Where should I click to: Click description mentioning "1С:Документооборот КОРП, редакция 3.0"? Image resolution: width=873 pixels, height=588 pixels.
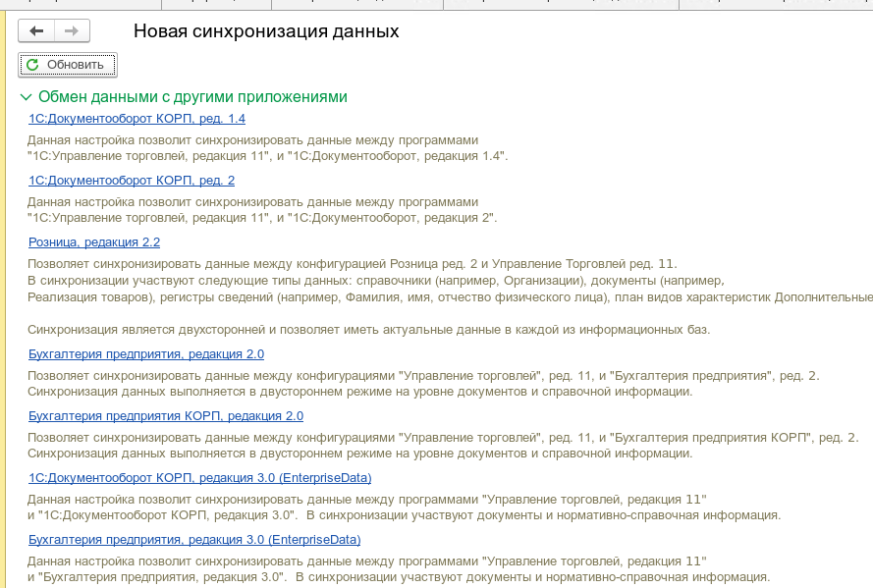405,508
